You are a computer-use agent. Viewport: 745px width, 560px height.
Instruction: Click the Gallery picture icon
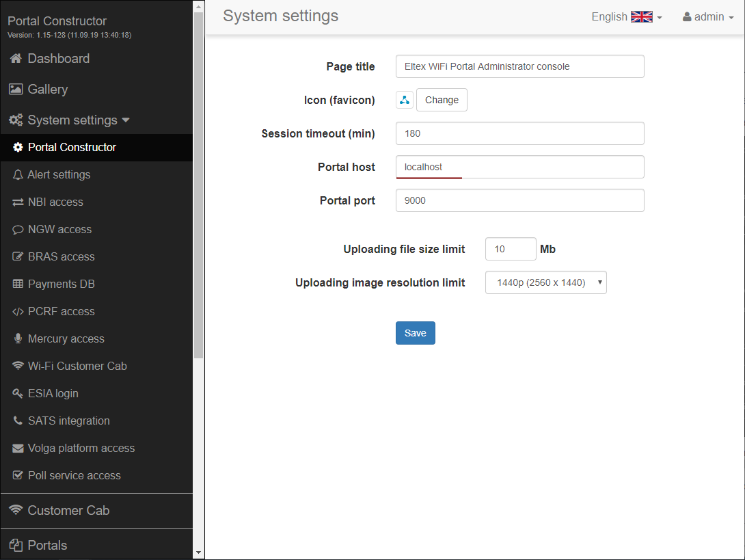(16, 90)
